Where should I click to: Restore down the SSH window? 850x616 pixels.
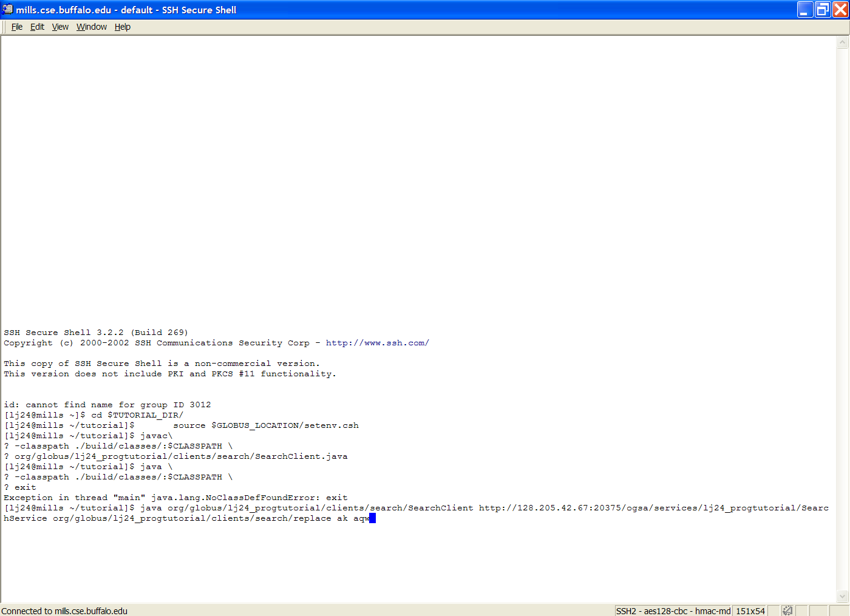(x=823, y=9)
